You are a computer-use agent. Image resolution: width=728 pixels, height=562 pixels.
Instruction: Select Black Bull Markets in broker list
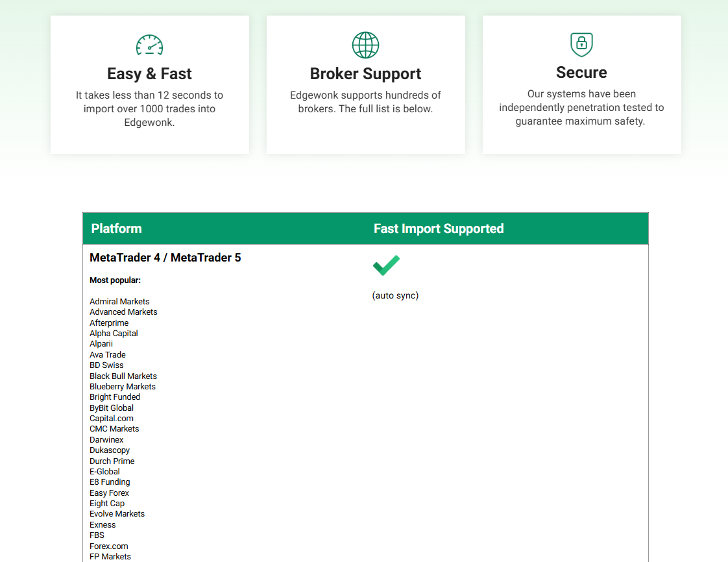pos(123,376)
